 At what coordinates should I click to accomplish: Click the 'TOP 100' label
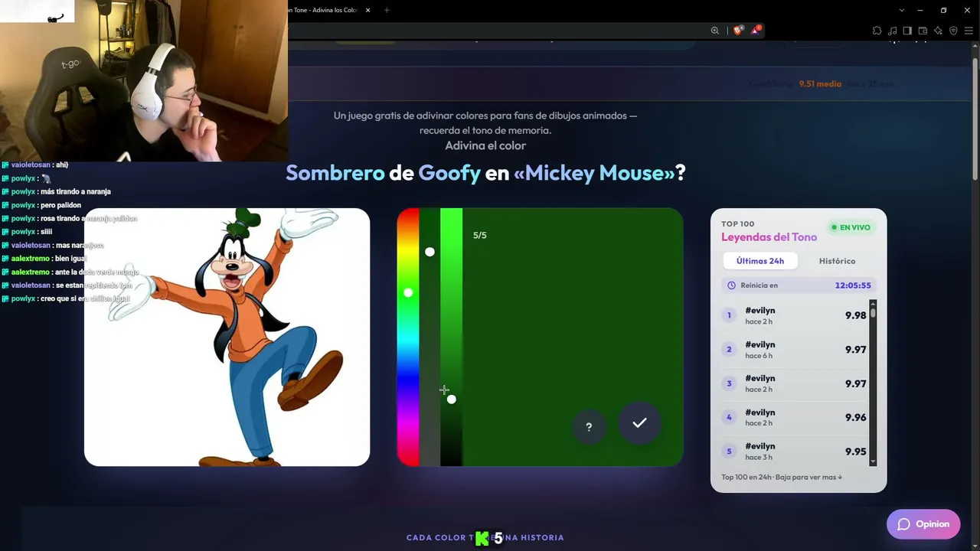pyautogui.click(x=737, y=224)
